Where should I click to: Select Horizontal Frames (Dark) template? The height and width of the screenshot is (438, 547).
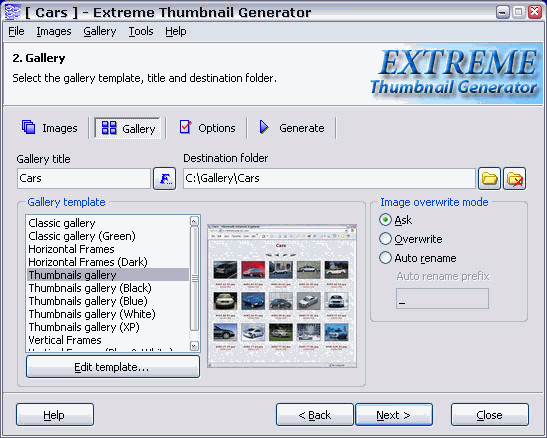coord(108,262)
